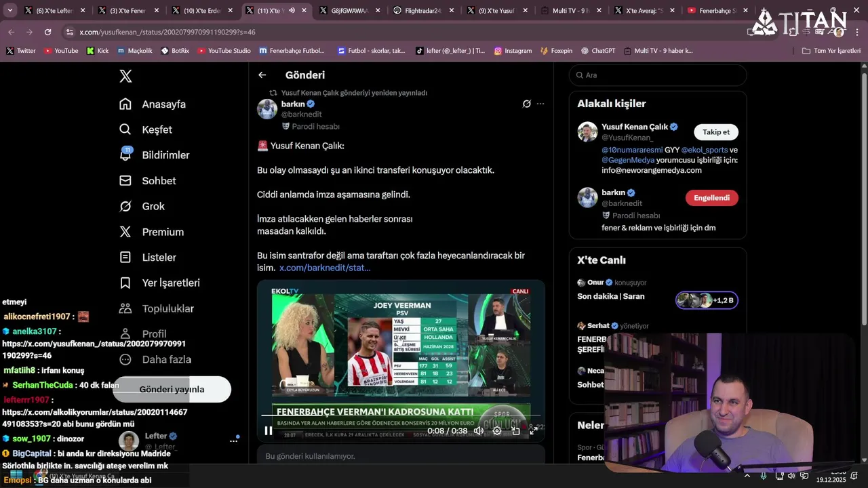
Task: Close the Flightradar24 tab
Action: point(451,11)
